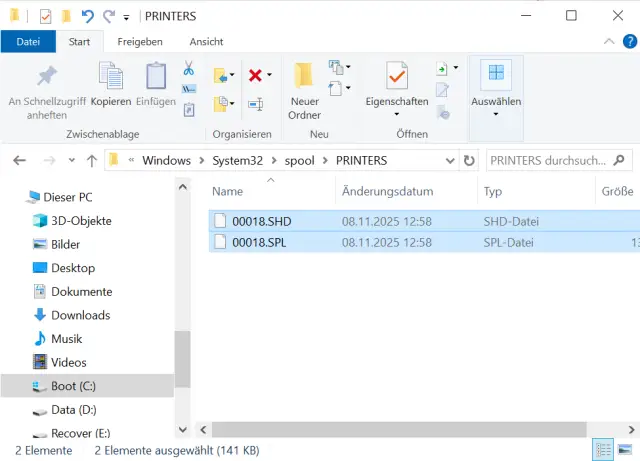Delete selected files with red X
The height and width of the screenshot is (461, 640).
255,75
